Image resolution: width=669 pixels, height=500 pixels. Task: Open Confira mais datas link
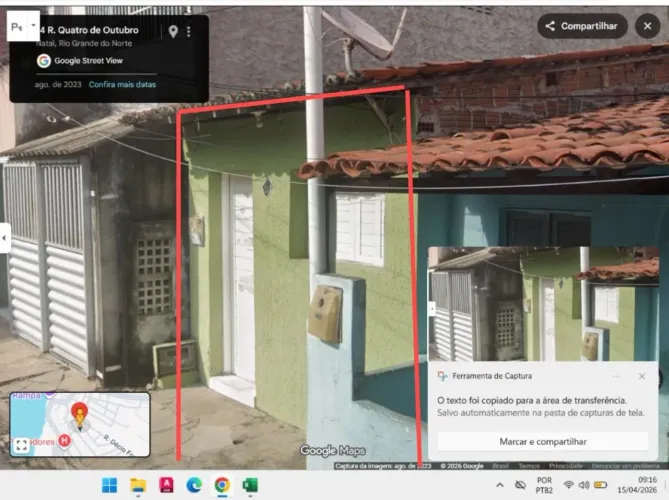122,84
